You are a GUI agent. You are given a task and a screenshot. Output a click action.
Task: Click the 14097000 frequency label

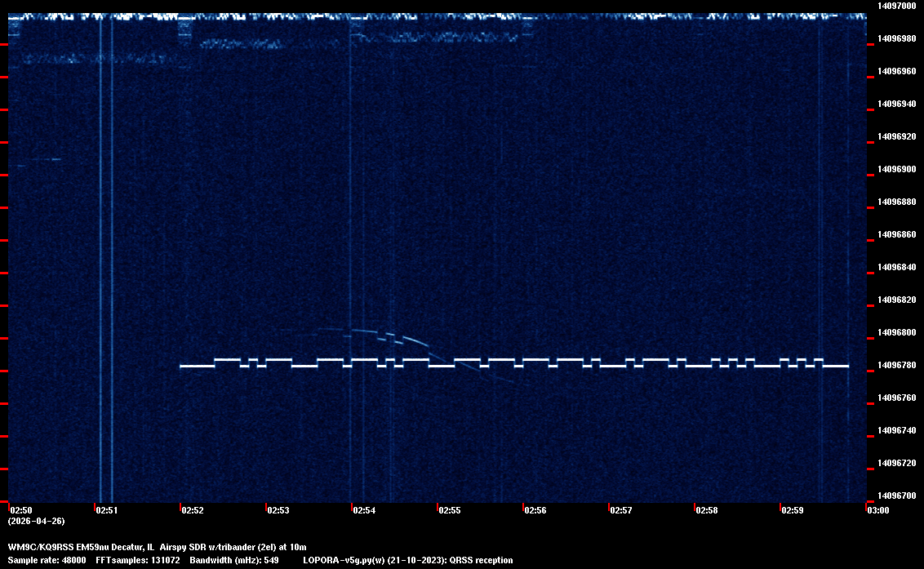(897, 6)
